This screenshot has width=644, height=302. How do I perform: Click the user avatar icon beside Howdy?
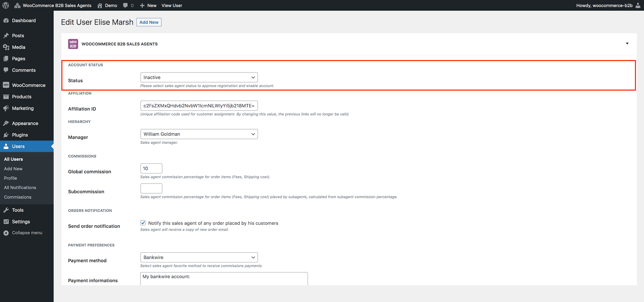638,5
